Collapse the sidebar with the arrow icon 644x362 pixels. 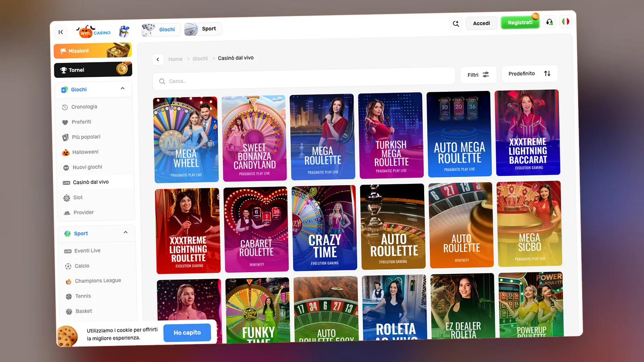61,32
